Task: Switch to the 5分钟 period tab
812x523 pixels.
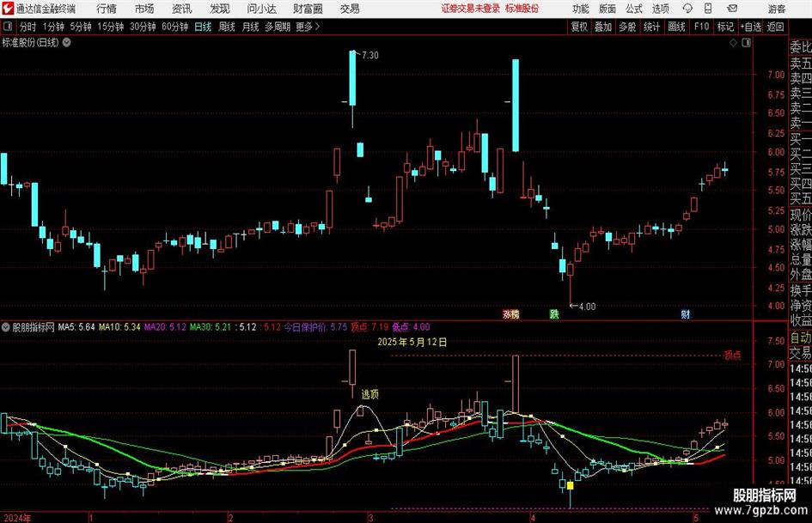Action: click(81, 27)
